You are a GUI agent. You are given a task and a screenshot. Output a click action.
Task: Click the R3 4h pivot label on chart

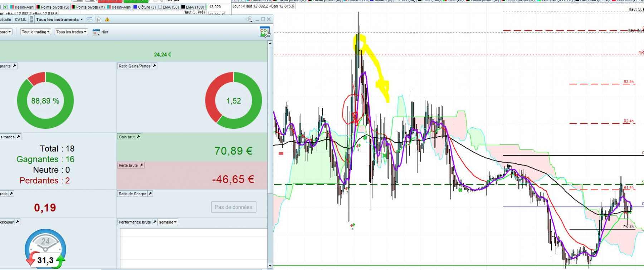click(x=628, y=82)
